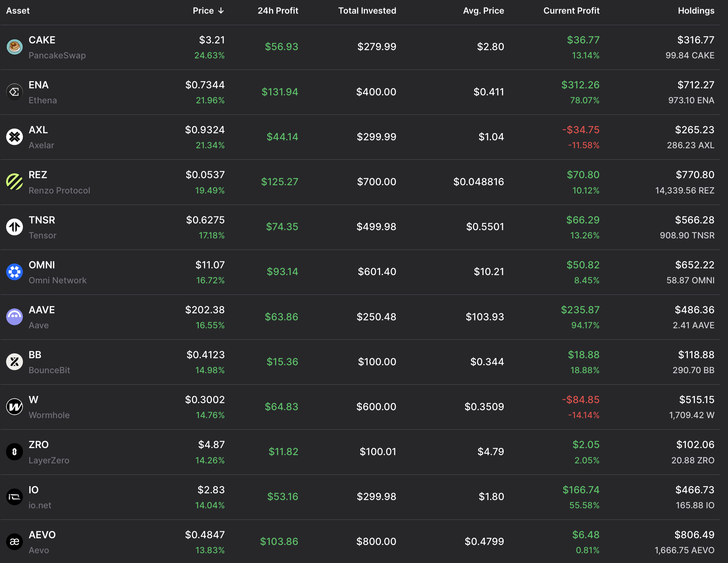Click the Aevo AEVO coin icon

15,542
